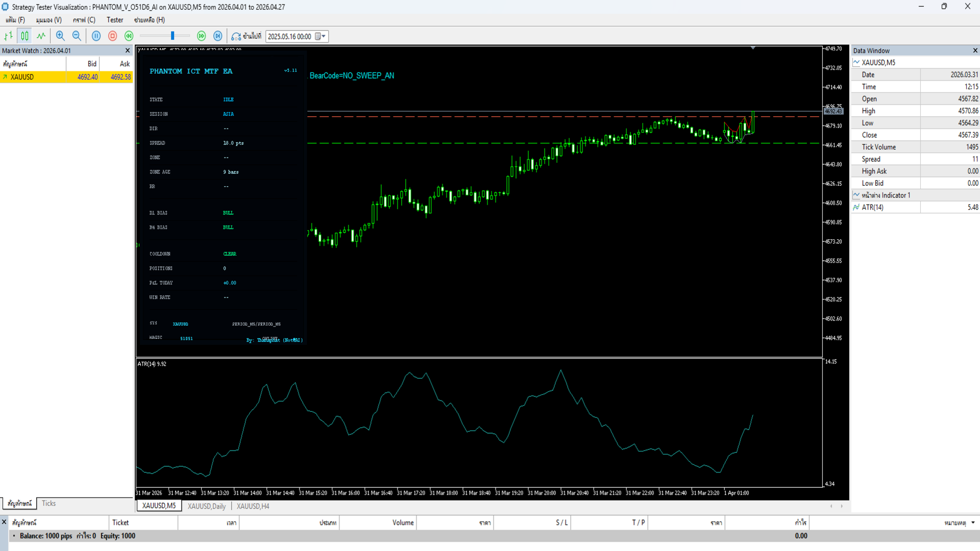Switch to line chart display
The image size is (980, 551).
[41, 36]
